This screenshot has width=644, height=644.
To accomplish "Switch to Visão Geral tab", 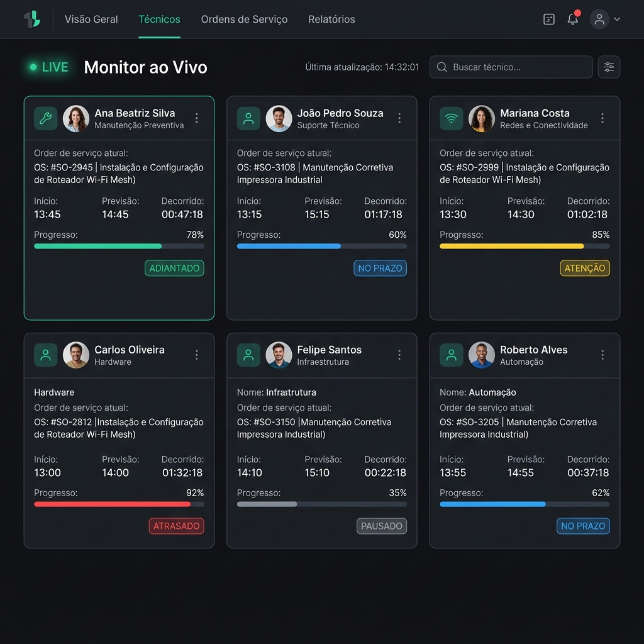I will pos(91,19).
